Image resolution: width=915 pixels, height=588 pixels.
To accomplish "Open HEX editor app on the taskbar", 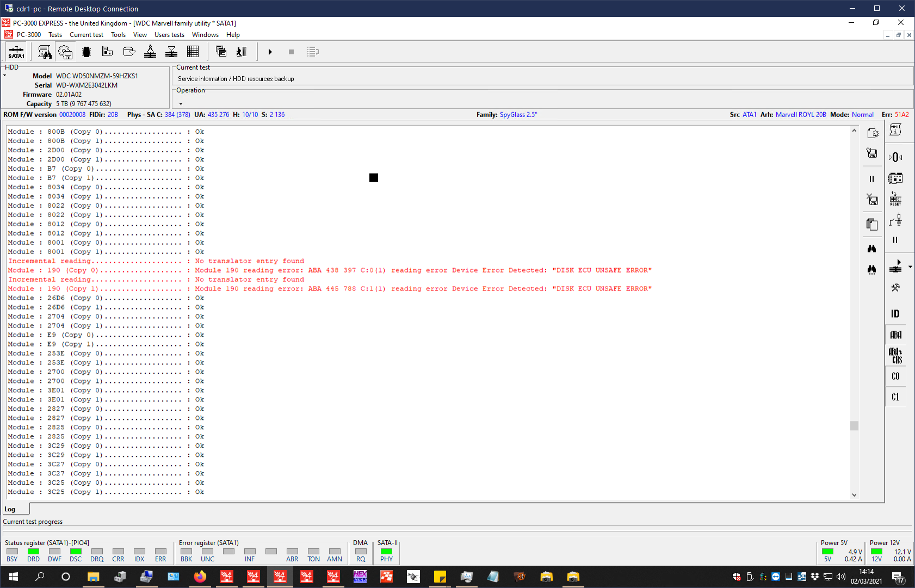I will [360, 577].
